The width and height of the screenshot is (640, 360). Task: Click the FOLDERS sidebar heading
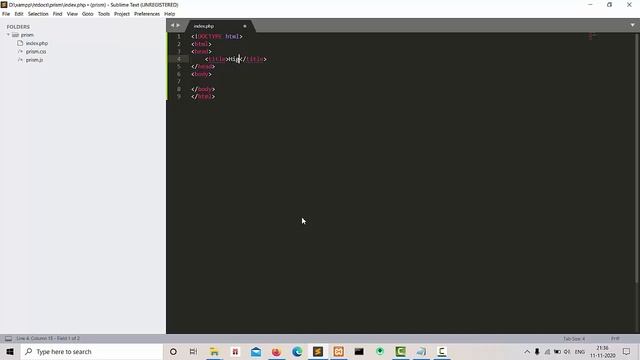[x=18, y=27]
